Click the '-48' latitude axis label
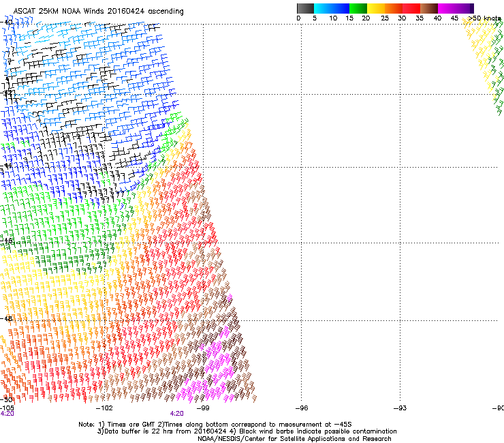This screenshot has height=443, width=504. click(6, 318)
